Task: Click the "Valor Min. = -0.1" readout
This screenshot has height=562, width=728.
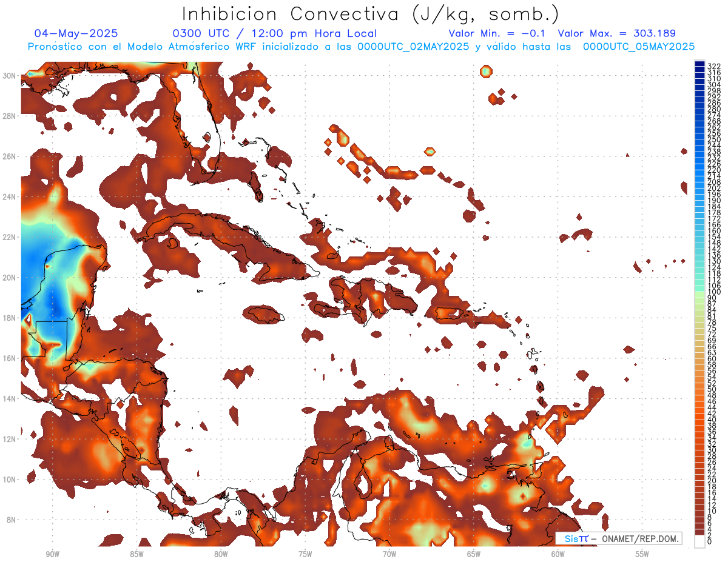Action: tap(497, 33)
